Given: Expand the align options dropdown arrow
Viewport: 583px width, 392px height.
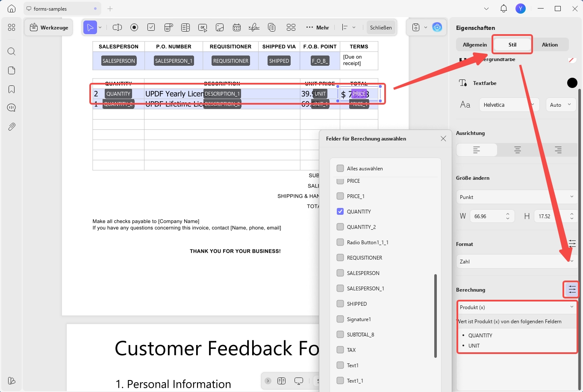Looking at the screenshot, I should pos(354,27).
